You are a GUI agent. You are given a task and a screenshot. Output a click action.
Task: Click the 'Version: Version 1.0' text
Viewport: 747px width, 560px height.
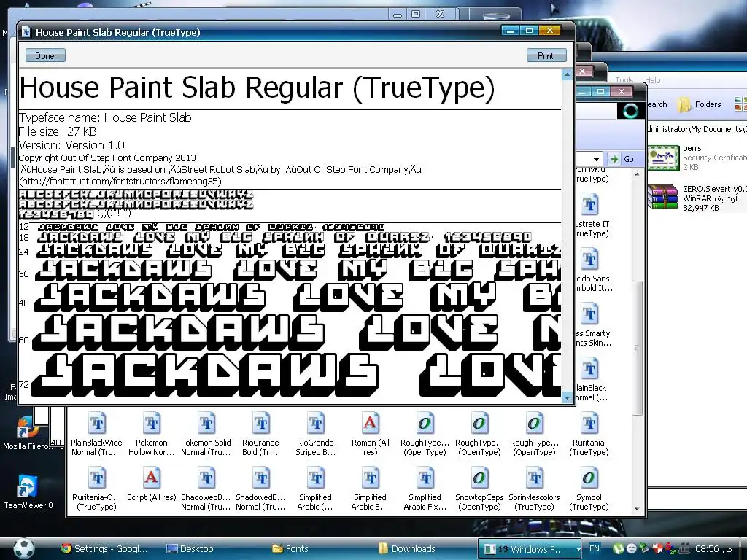point(71,145)
